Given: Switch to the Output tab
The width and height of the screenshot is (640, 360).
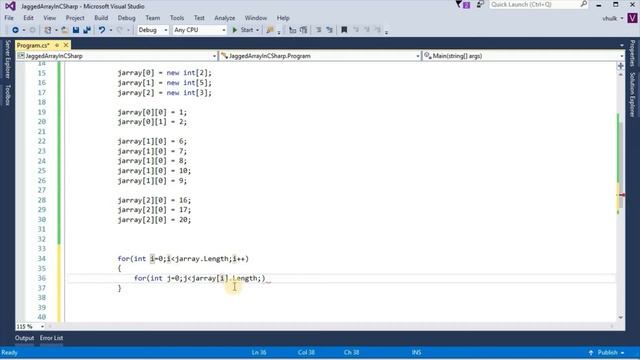Looking at the screenshot, I should [x=24, y=338].
